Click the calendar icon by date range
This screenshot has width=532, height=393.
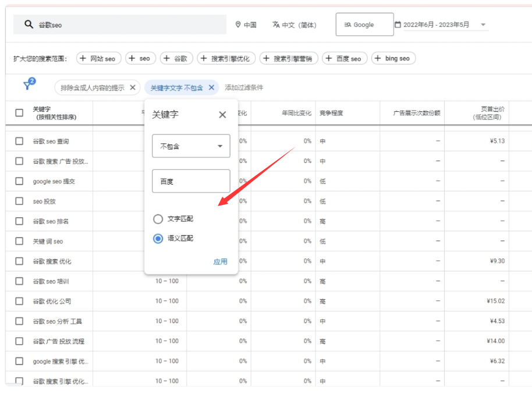click(x=398, y=24)
